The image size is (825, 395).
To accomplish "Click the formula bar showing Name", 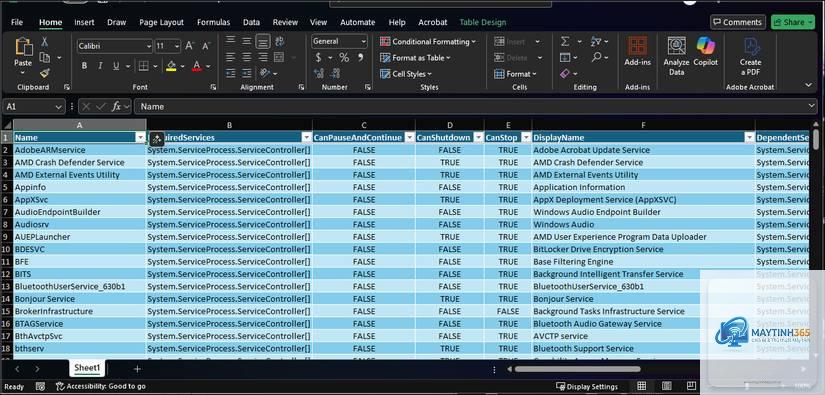I will [475, 106].
